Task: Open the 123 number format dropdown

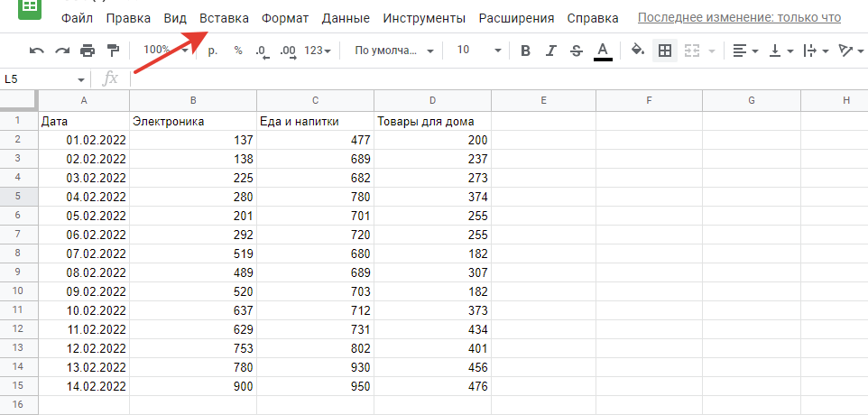Action: pyautogui.click(x=317, y=51)
